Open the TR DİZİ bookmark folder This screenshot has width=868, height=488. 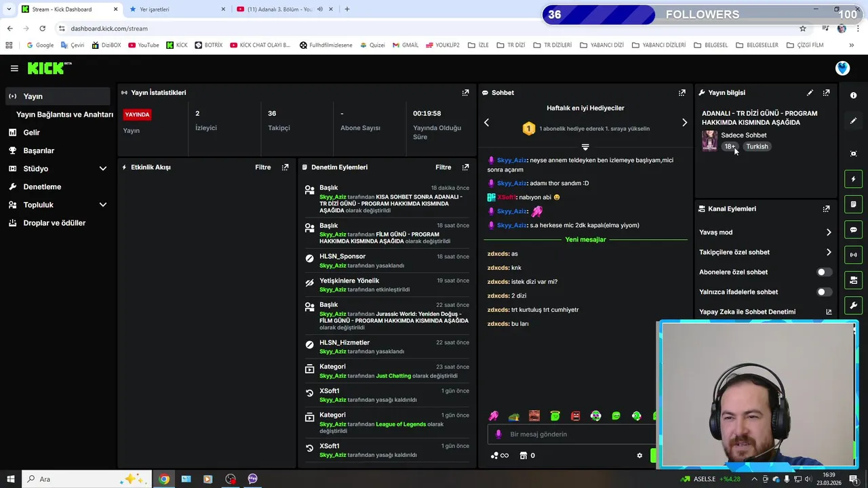point(511,45)
